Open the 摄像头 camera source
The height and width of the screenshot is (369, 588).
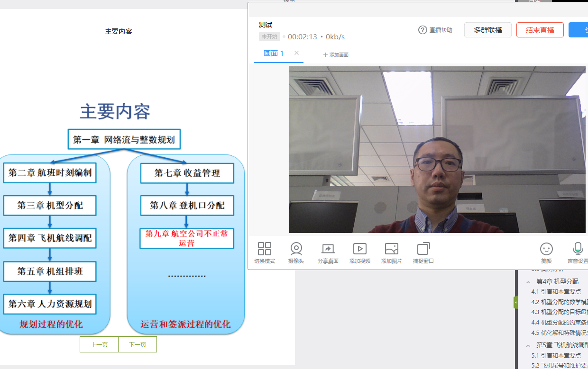(296, 249)
